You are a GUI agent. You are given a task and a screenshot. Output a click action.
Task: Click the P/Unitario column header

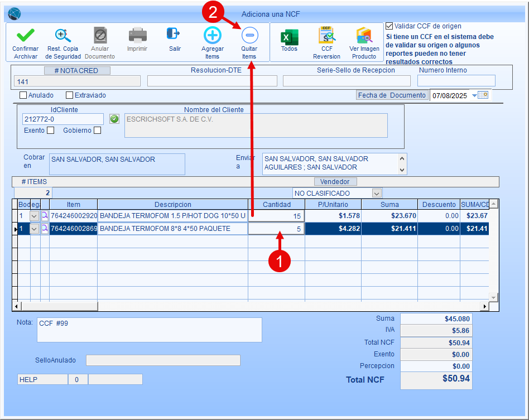[333, 205]
